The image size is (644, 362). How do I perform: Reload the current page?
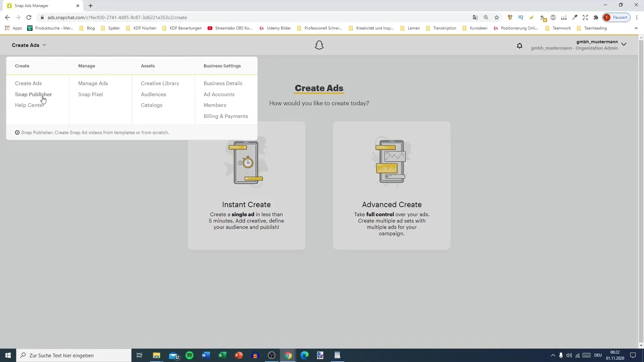(x=29, y=17)
